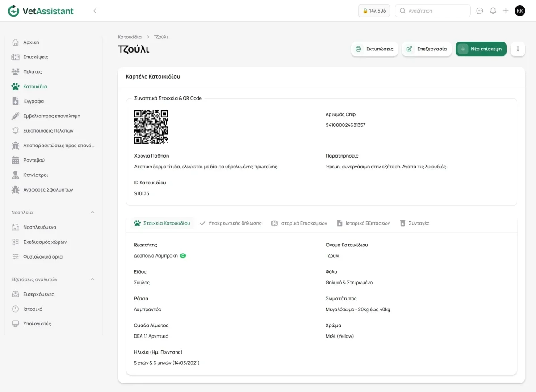Switch to Ιστορικό Εξετάσεων tab
The image size is (536, 392).
pos(363,223)
